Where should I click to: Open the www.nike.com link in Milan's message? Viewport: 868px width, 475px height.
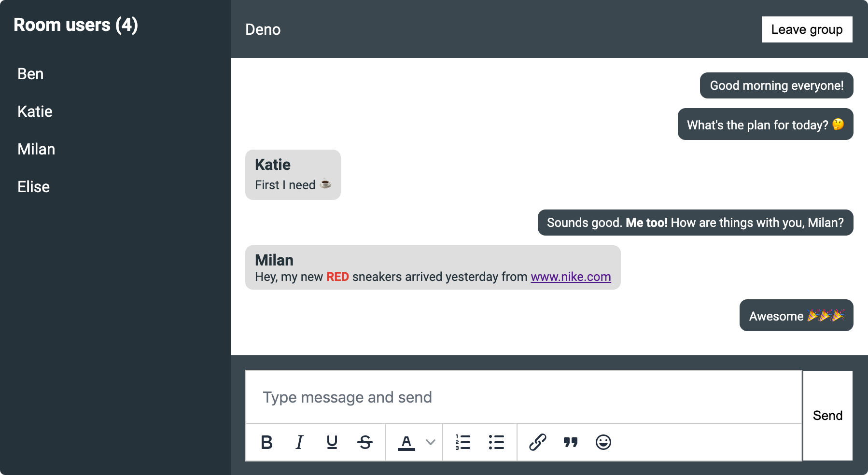[571, 277]
